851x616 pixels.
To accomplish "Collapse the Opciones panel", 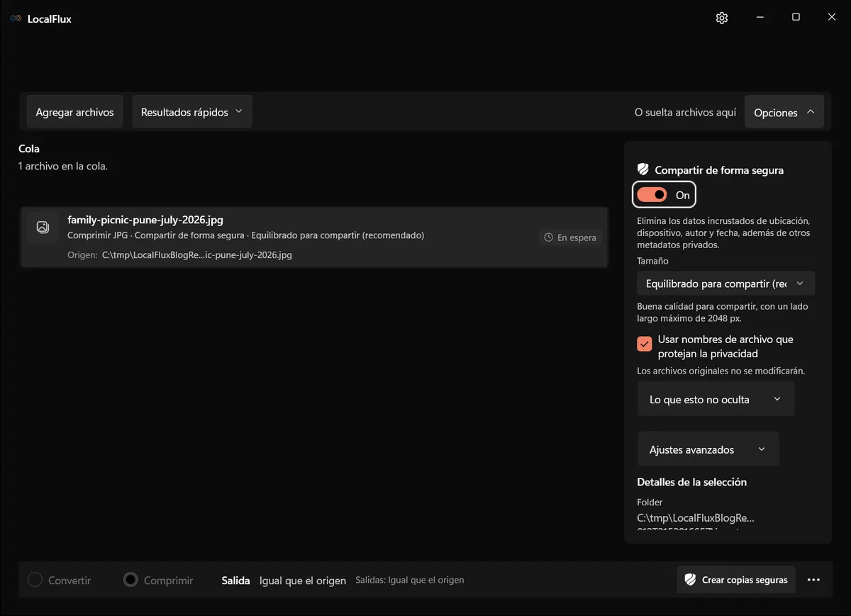I will pos(784,112).
